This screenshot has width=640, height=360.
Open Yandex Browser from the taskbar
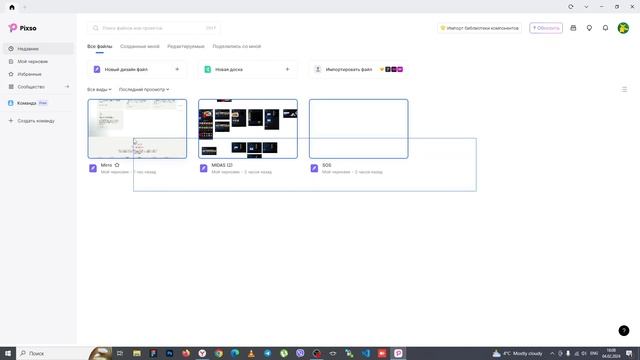202,353
